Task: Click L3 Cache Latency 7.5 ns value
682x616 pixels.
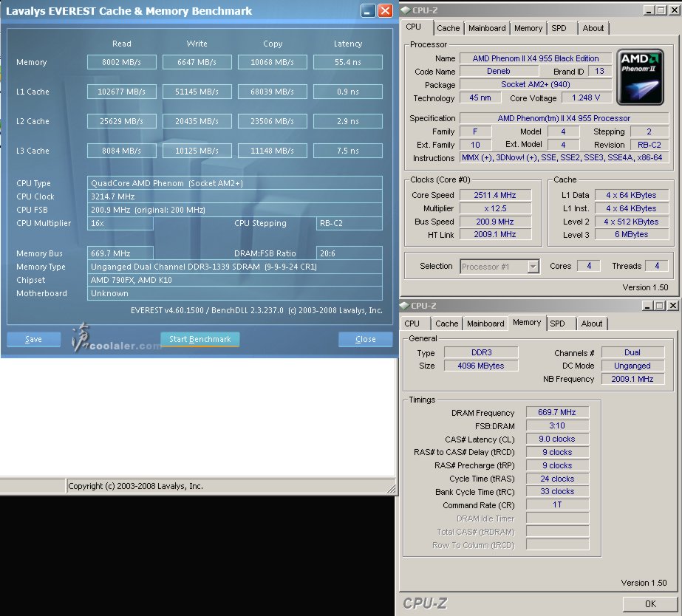Action: click(348, 151)
